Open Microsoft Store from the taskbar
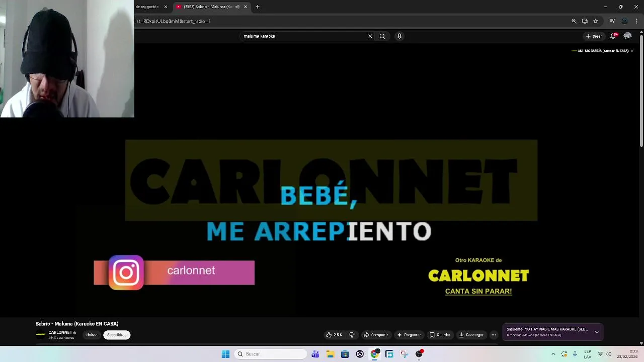 [345, 354]
